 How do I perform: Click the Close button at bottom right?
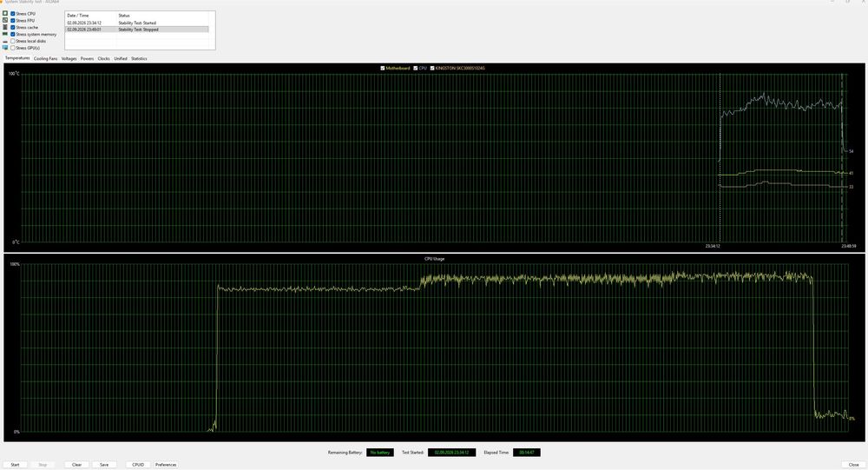853,465
